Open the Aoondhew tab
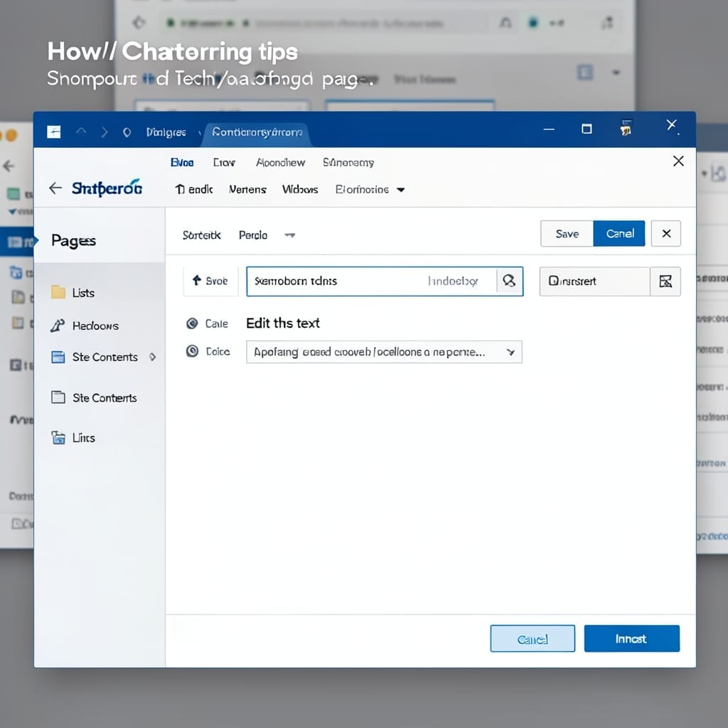728x728 pixels. click(x=280, y=163)
